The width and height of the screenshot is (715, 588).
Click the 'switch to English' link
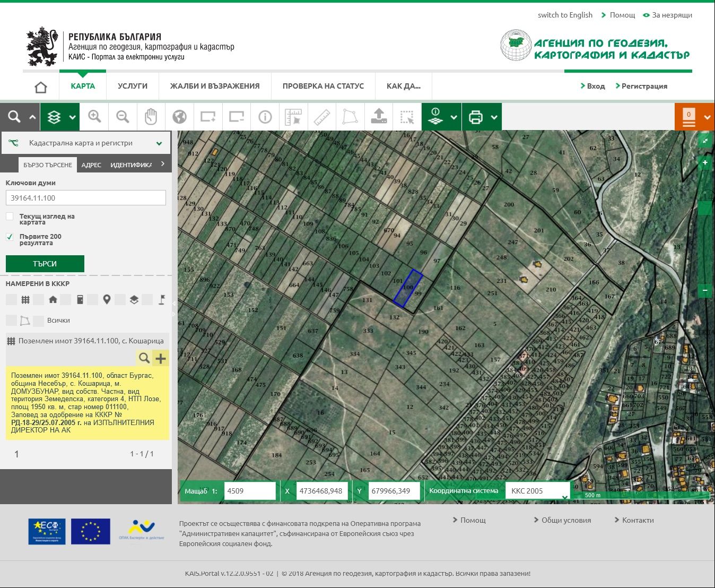coord(565,15)
